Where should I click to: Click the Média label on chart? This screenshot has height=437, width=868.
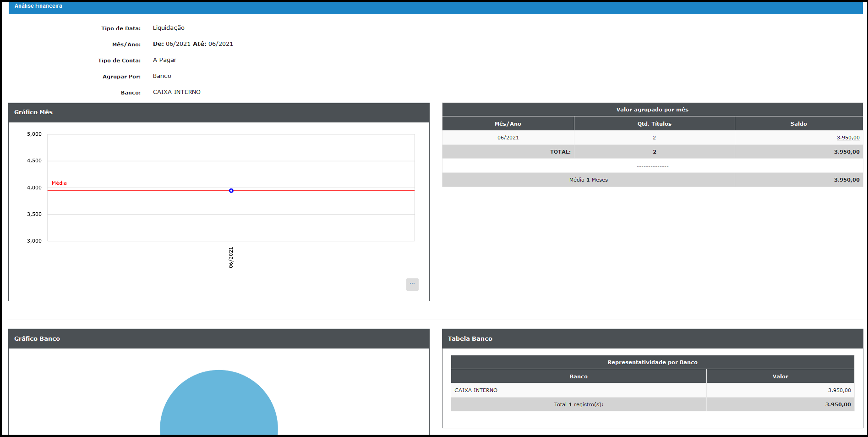(x=59, y=183)
